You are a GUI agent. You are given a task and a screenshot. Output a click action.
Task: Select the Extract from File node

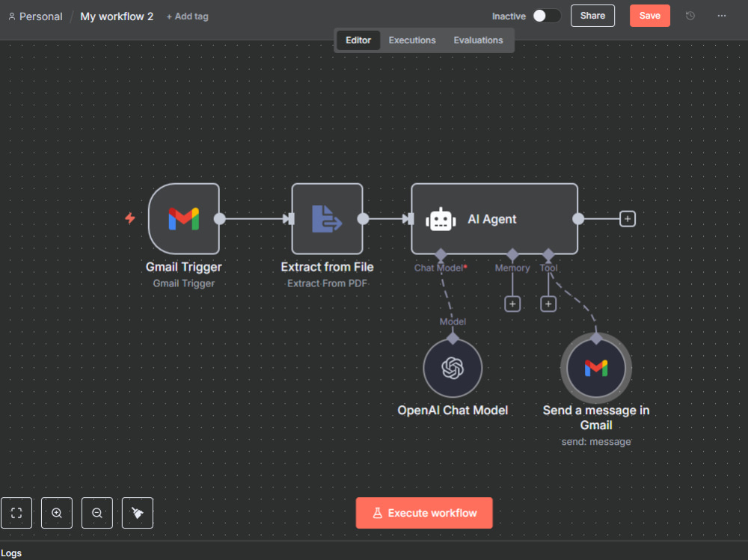point(328,218)
